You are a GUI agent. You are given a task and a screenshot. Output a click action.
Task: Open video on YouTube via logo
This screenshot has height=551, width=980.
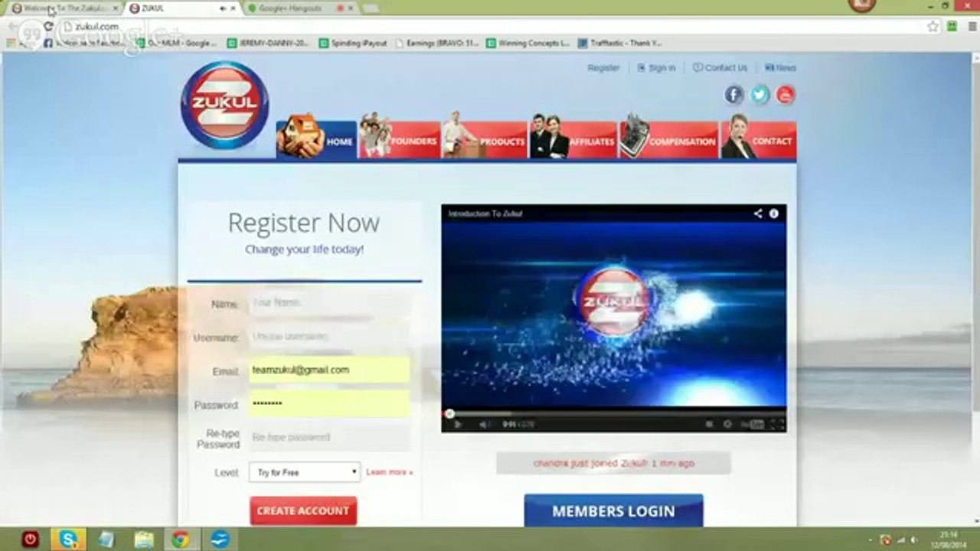pos(753,424)
